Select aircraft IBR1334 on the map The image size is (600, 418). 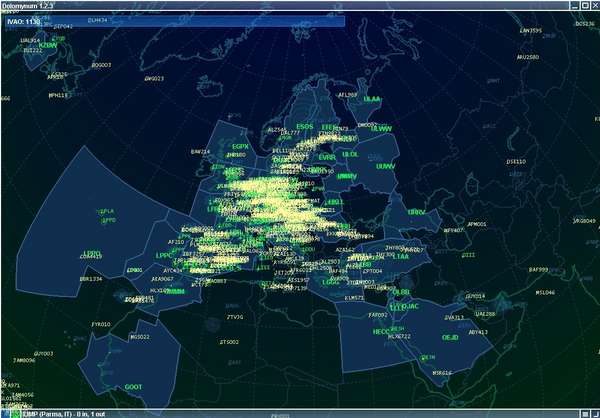click(91, 279)
